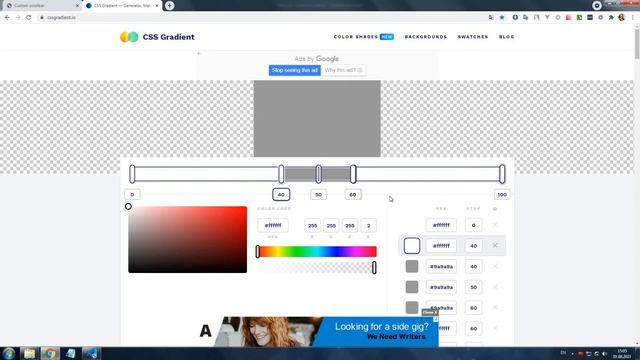
Task: Click Why this ad? button
Action: 344,70
